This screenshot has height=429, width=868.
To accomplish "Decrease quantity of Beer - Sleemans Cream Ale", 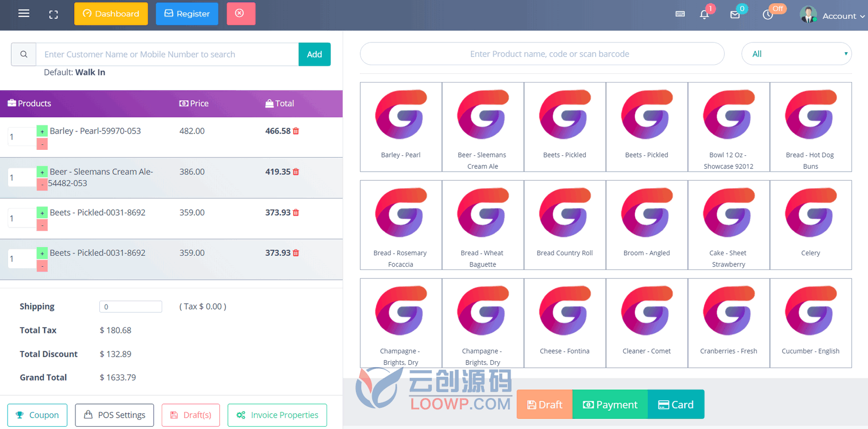I will pos(42,185).
